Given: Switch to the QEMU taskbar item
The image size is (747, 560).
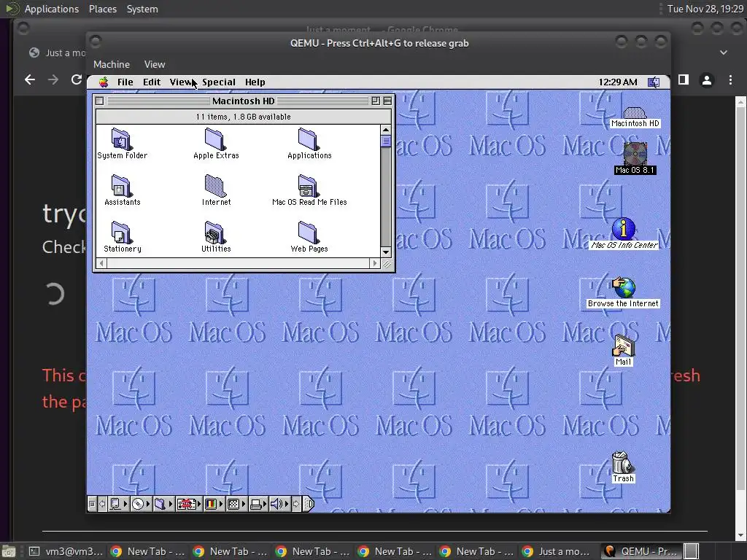Looking at the screenshot, I should [x=640, y=551].
